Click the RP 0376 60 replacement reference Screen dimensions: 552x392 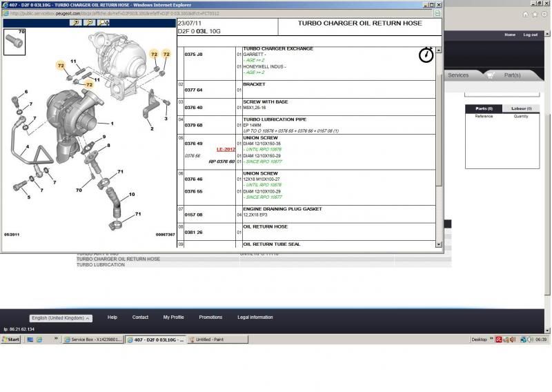pyautogui.click(x=221, y=161)
